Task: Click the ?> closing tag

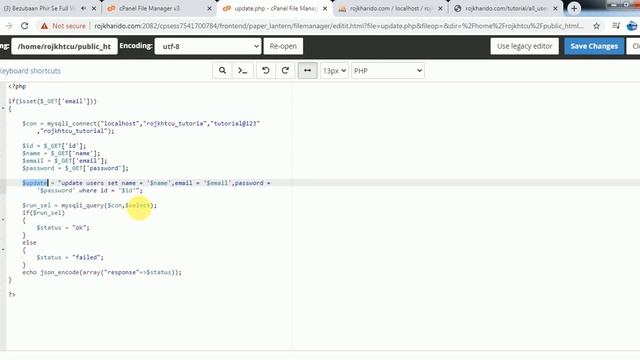Action: [12, 294]
